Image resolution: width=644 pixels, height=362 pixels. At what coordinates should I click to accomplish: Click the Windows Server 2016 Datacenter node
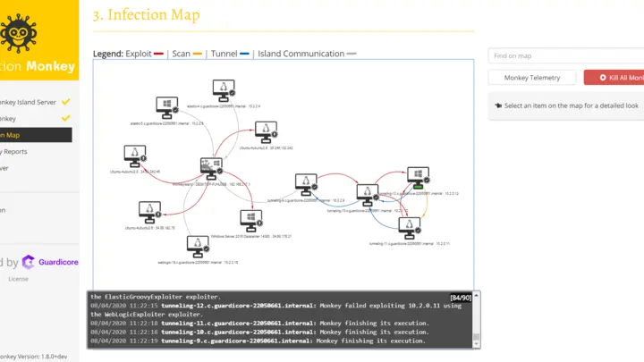click(250, 220)
